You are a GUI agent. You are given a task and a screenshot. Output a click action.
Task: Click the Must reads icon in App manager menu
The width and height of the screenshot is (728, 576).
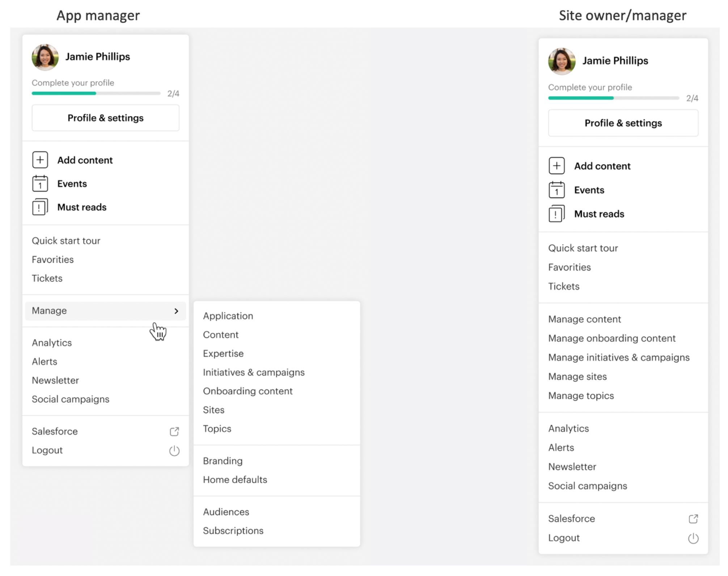(x=40, y=207)
